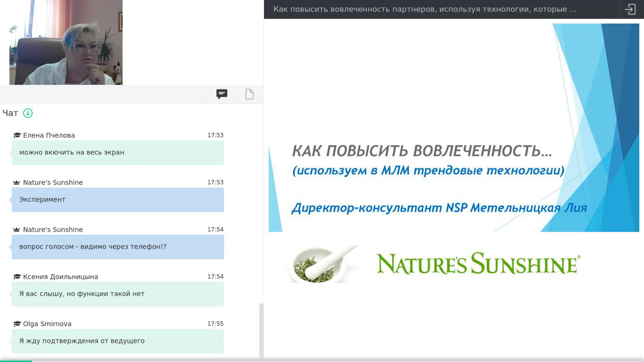Click graduation cap icon beside Ксения Доильницына
This screenshot has width=644, height=362.
[17, 276]
